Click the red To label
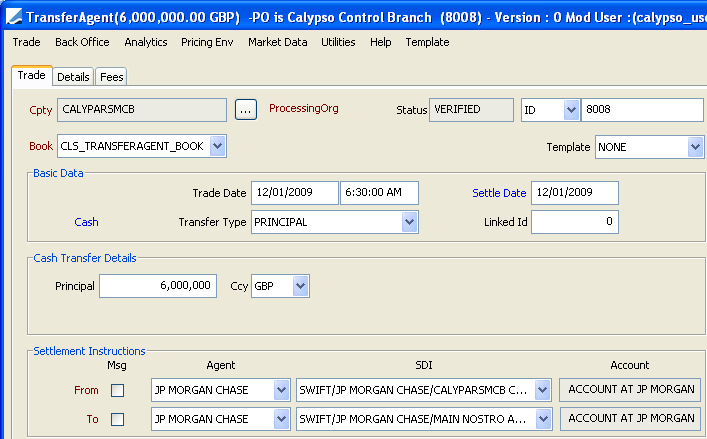 coord(92,419)
